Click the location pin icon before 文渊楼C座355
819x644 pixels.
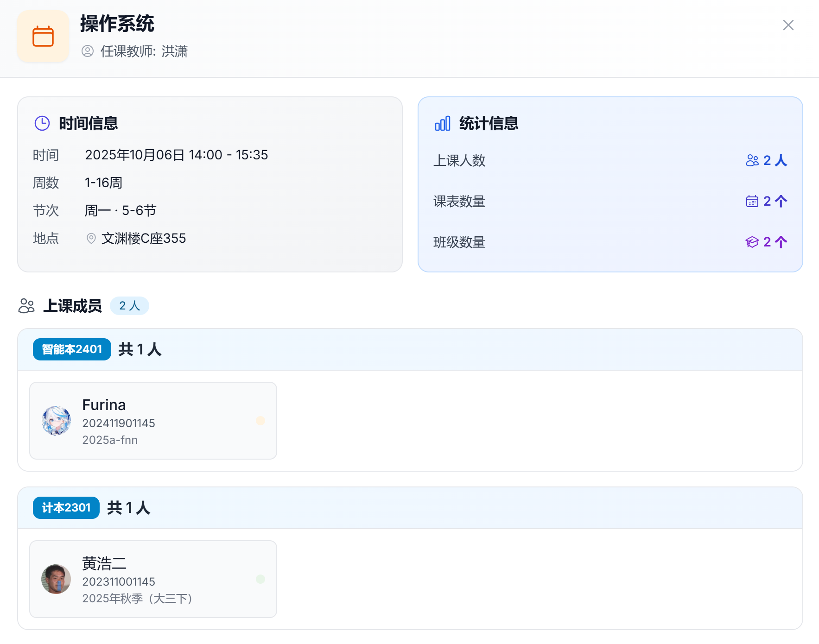tap(91, 239)
